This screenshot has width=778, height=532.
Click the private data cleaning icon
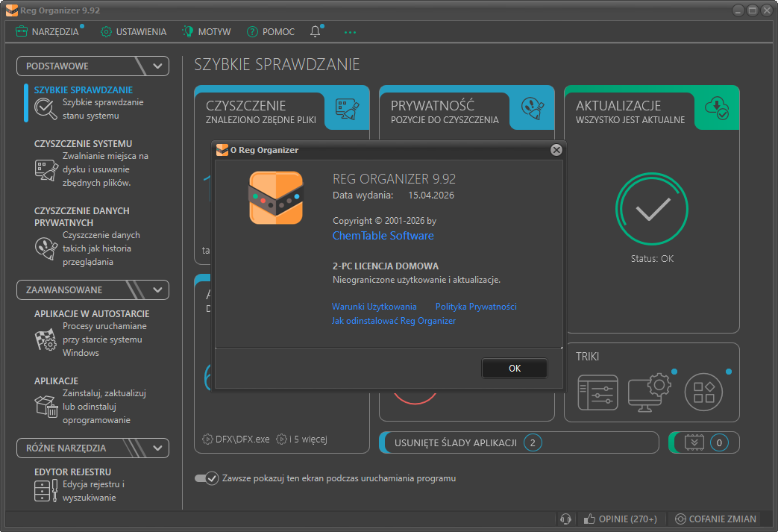point(46,248)
